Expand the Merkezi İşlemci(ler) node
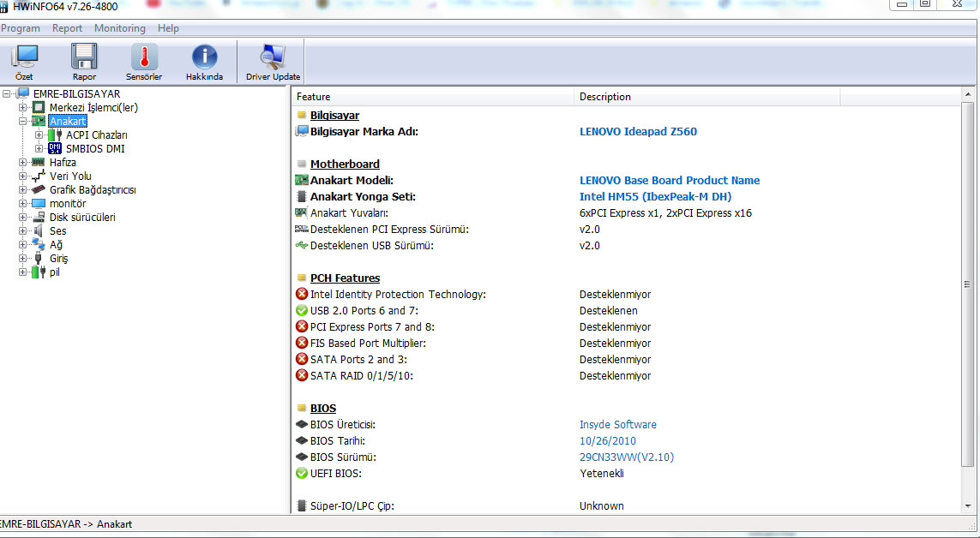 (22, 107)
